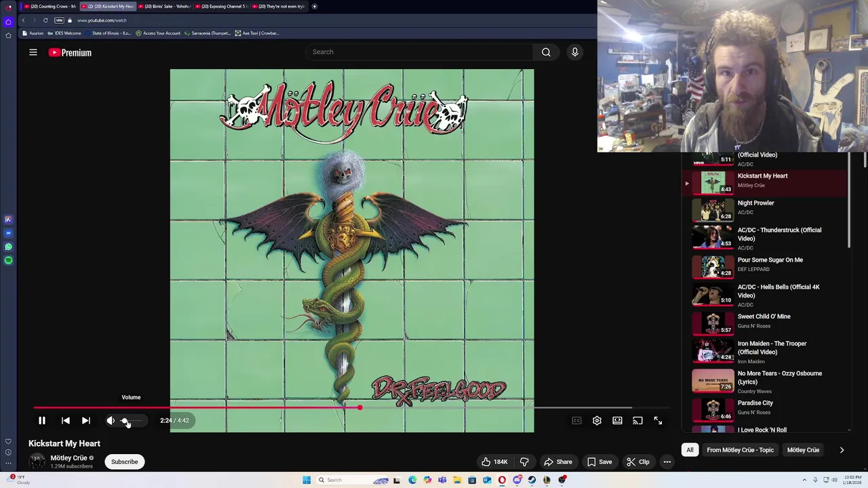Open Mötley Crüe channel avatar
This screenshot has width=868, height=488.
pos(37,462)
